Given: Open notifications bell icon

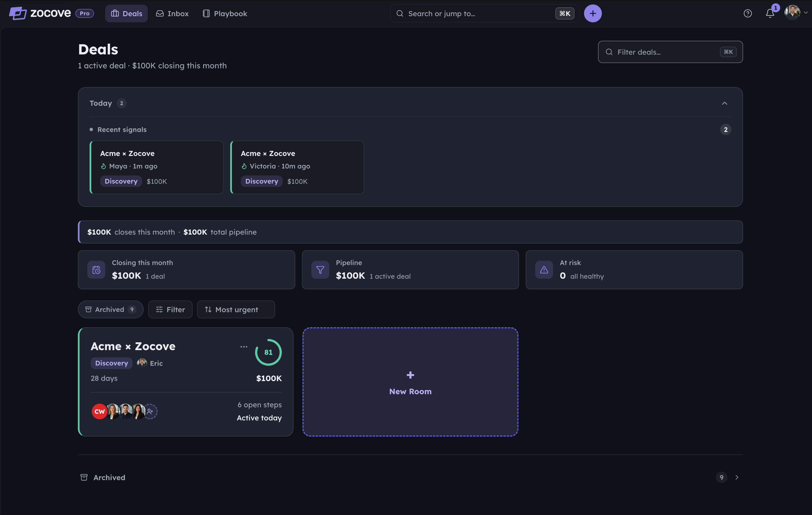Looking at the screenshot, I should (770, 13).
